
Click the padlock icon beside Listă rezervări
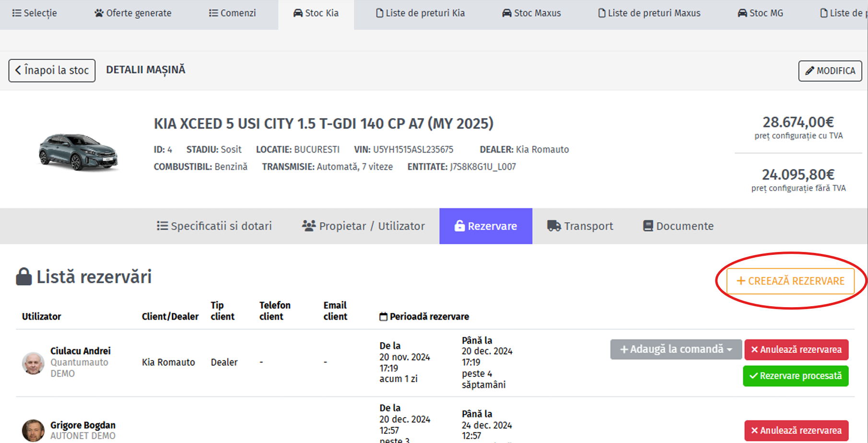pyautogui.click(x=23, y=276)
